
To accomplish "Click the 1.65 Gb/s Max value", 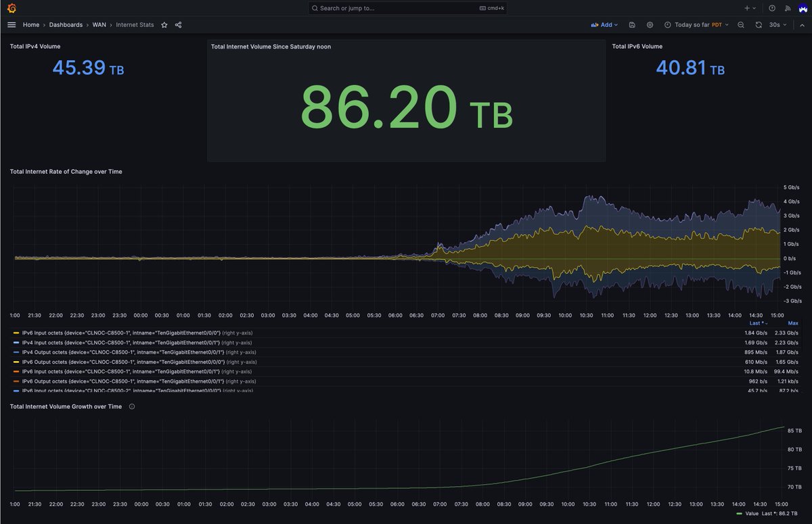I will coord(787,362).
